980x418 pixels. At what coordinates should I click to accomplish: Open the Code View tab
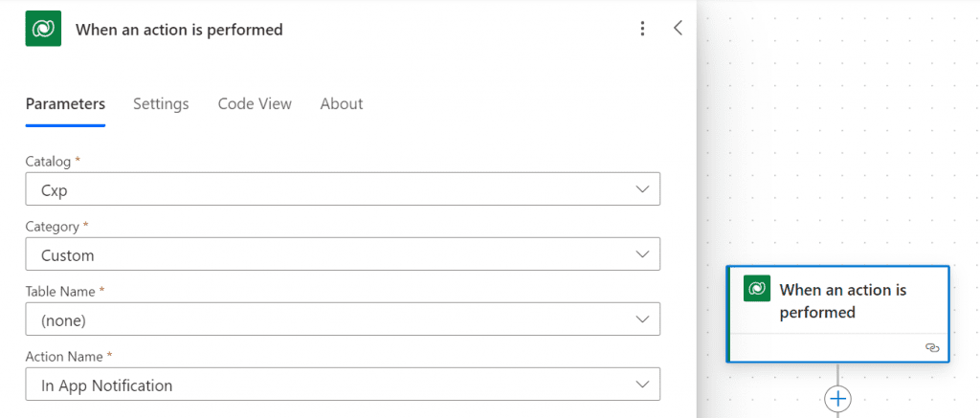(255, 103)
